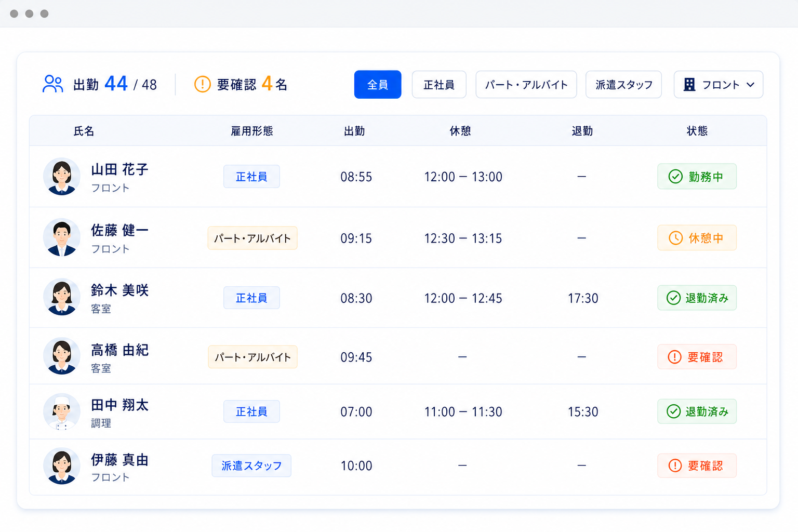Expand the フロント department dropdown chevron
Image resolution: width=798 pixels, height=532 pixels.
[x=750, y=85]
